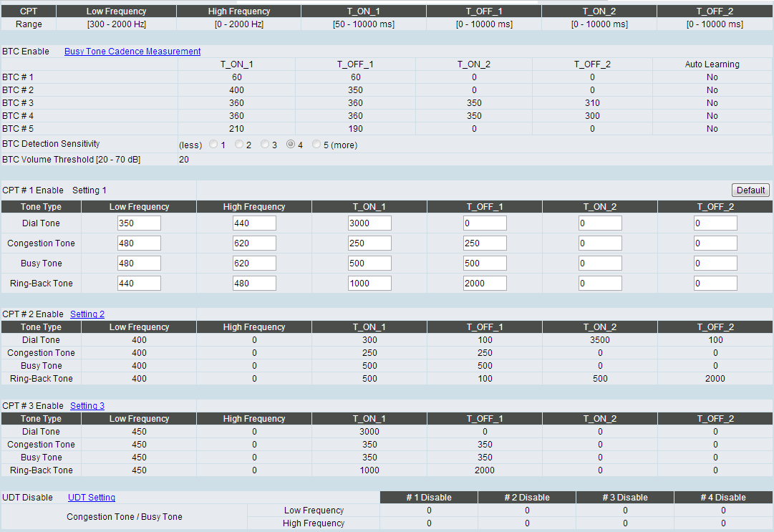Click Congestion Tone T_ON_2 input field
The height and width of the screenshot is (532, 774).
point(600,243)
